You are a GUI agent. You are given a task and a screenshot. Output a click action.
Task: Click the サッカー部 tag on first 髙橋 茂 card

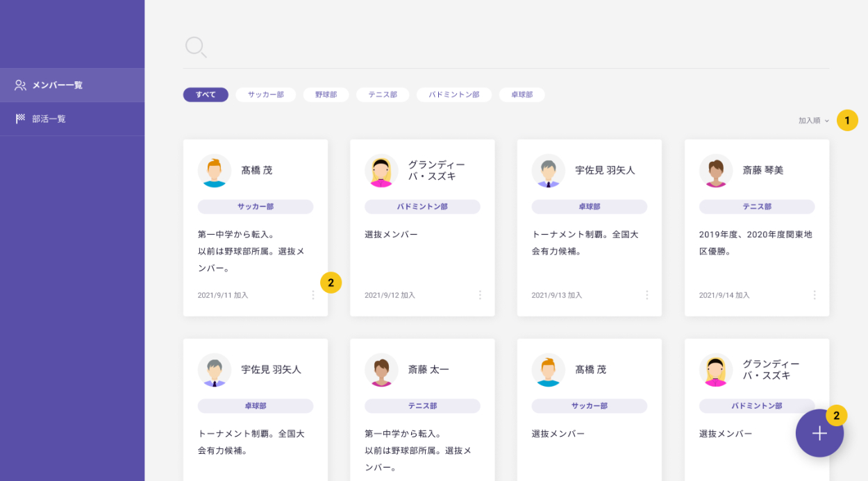point(255,207)
